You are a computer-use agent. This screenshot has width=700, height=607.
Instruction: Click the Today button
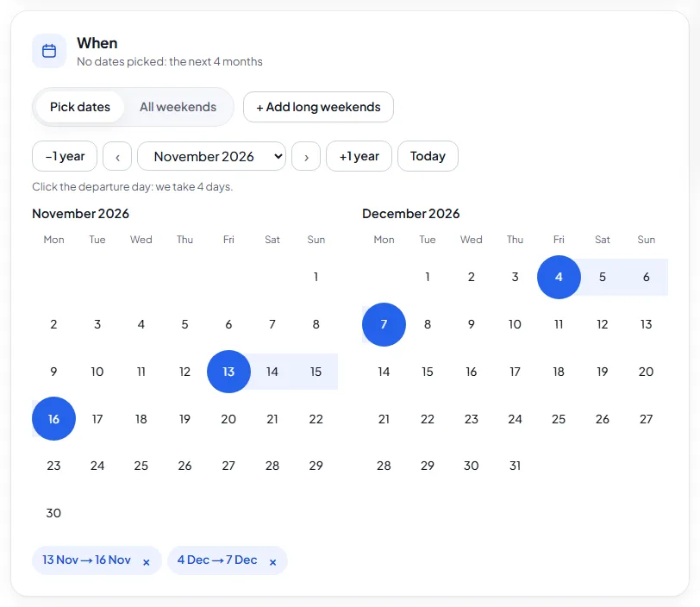click(428, 156)
